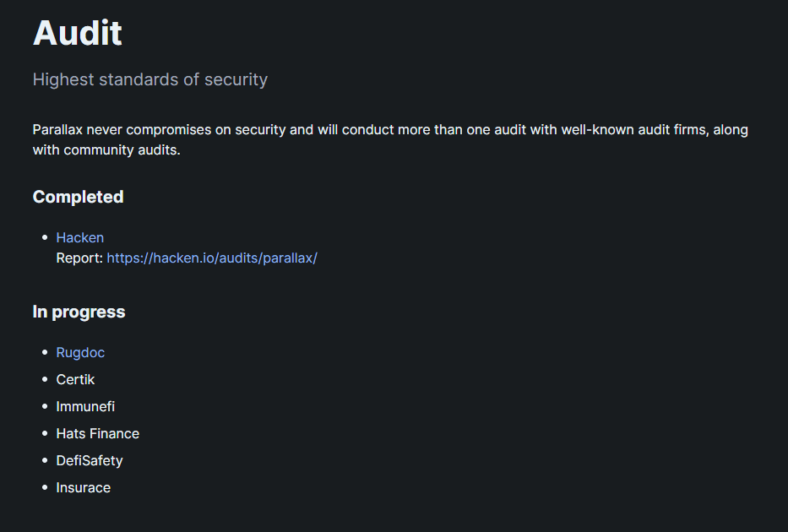Click the bullet point beside Hacken
Image resolution: width=788 pixels, height=532 pixels.
(44, 238)
